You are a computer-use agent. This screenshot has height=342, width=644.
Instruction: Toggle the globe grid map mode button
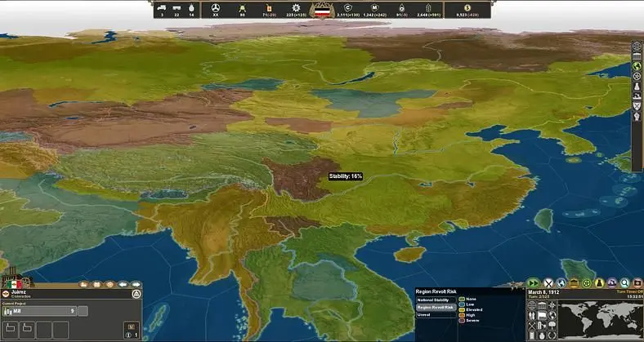point(532,305)
